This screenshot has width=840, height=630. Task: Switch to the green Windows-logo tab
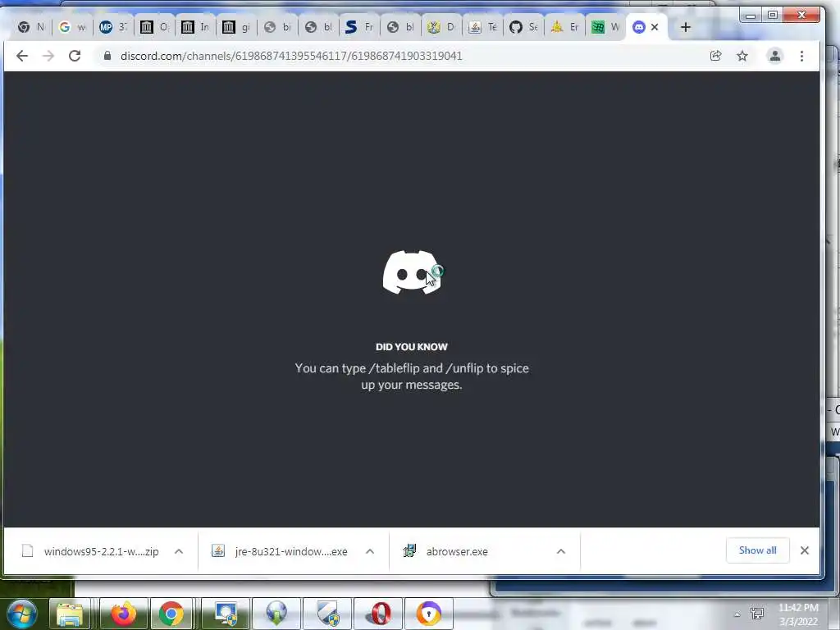(x=605, y=27)
